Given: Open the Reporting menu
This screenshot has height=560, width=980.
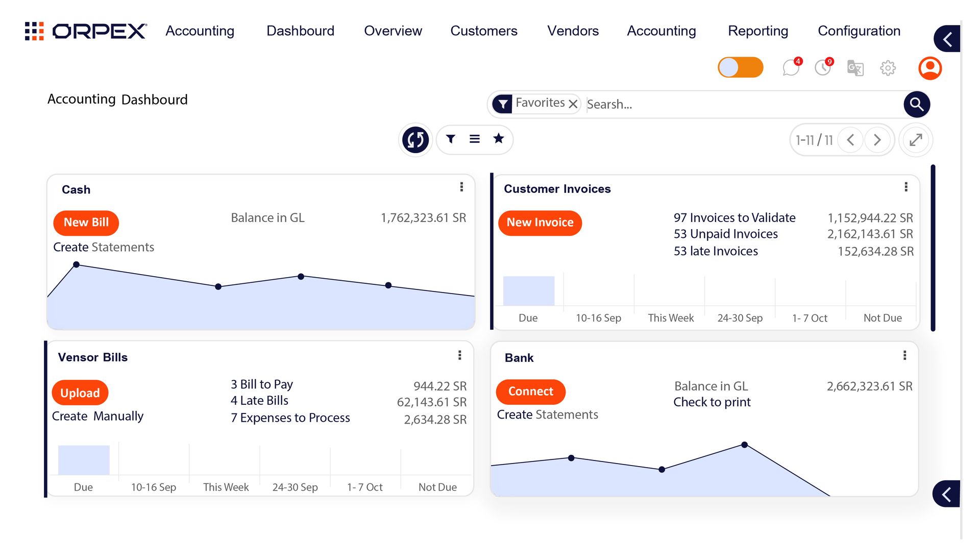Looking at the screenshot, I should tap(758, 31).
